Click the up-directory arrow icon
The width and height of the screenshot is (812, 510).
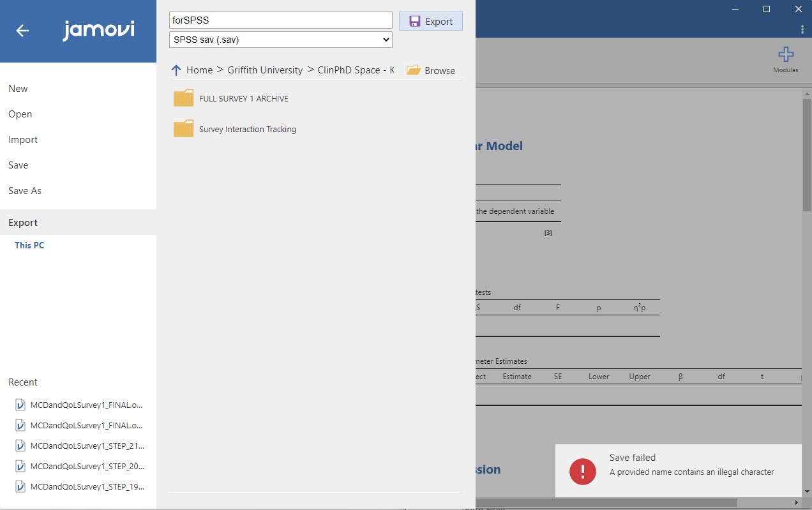click(176, 70)
